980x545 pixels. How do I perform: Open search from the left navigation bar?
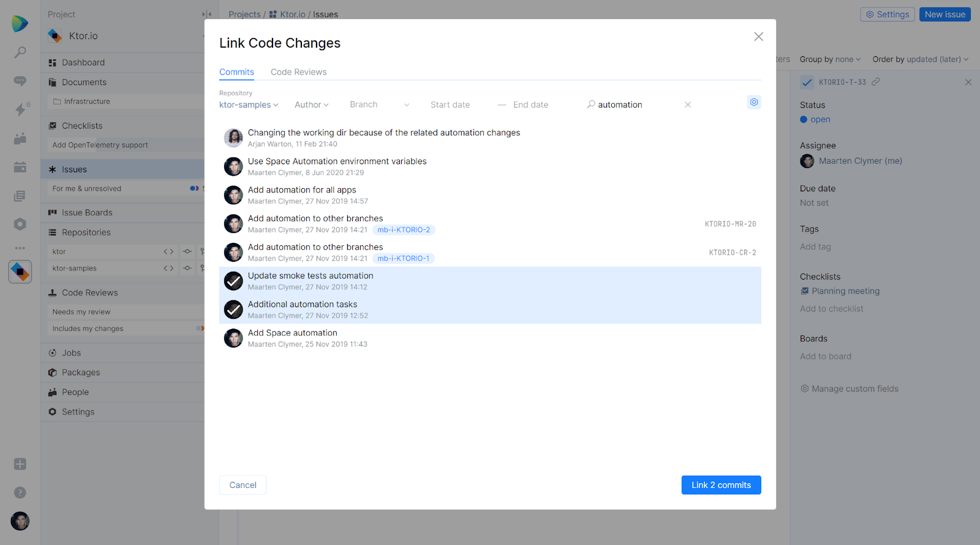coord(20,53)
